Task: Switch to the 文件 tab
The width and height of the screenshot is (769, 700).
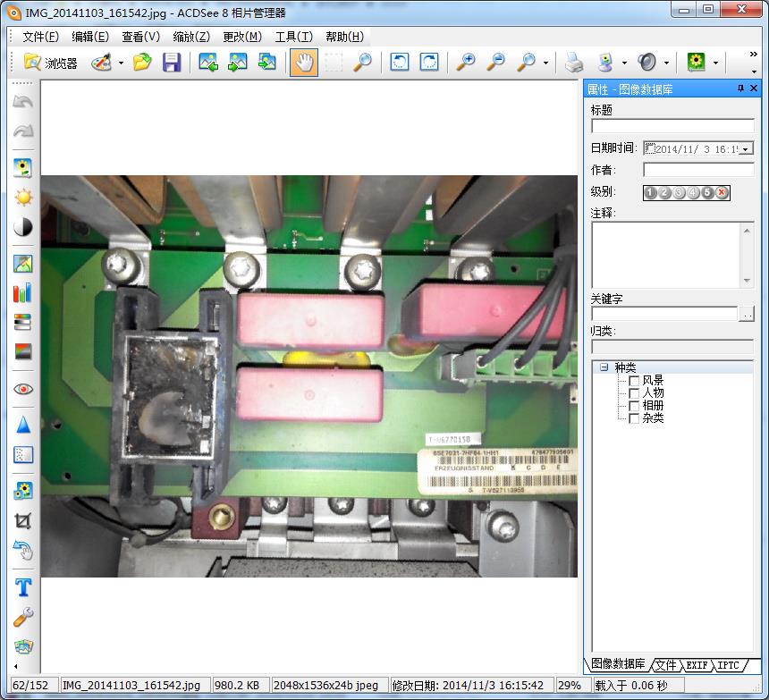Action: pos(666,665)
